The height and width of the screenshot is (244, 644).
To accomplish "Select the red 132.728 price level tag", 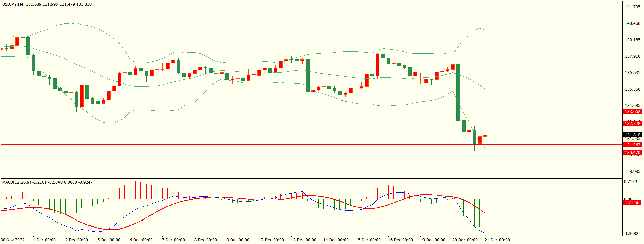I will coord(632,124).
